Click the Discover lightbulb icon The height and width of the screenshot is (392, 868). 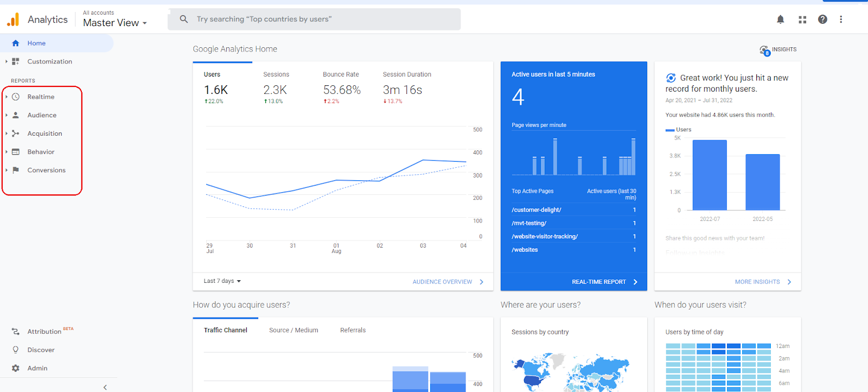pos(16,350)
